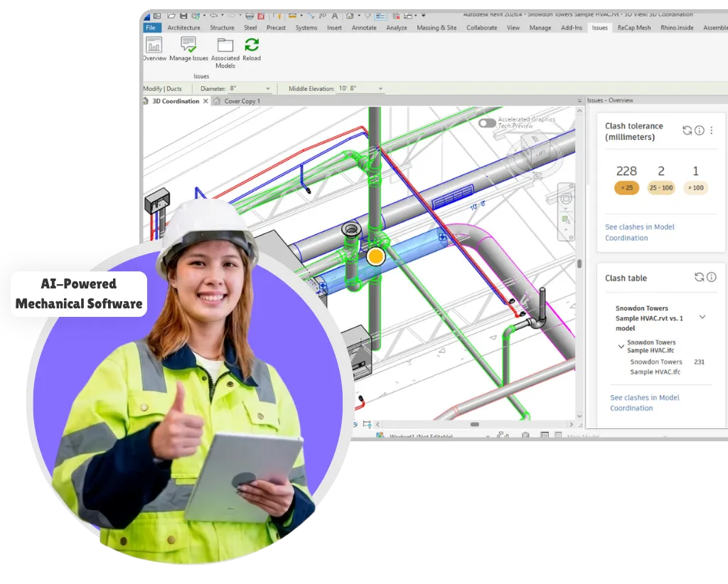Refresh the Clash tolerance card
This screenshot has height=584, width=728.
point(687,131)
